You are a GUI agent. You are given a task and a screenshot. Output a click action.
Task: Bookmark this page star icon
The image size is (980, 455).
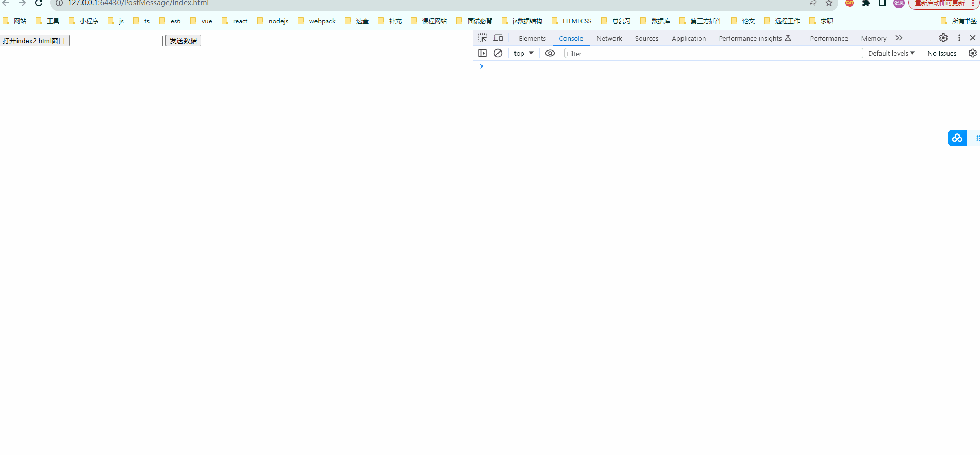point(829,3)
